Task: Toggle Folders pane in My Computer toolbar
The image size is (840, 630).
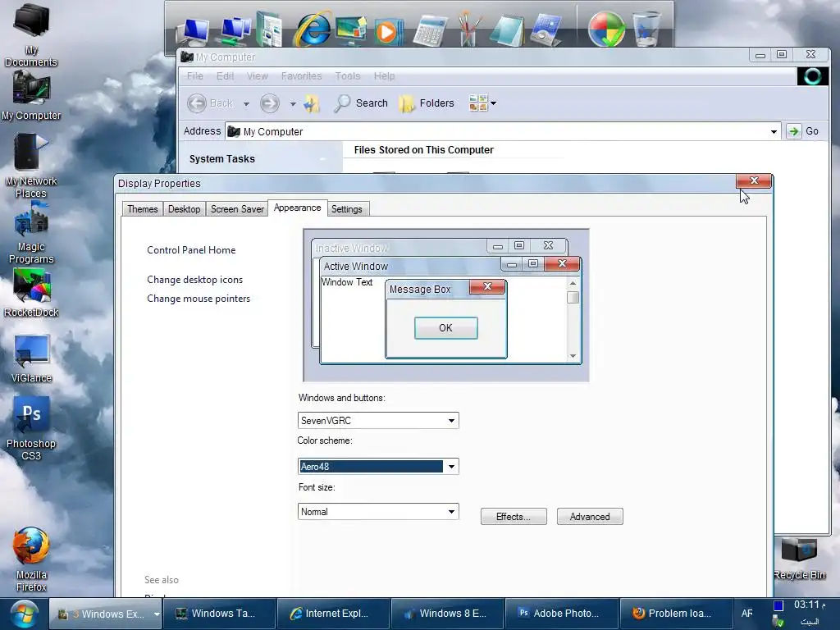Action: coord(427,103)
